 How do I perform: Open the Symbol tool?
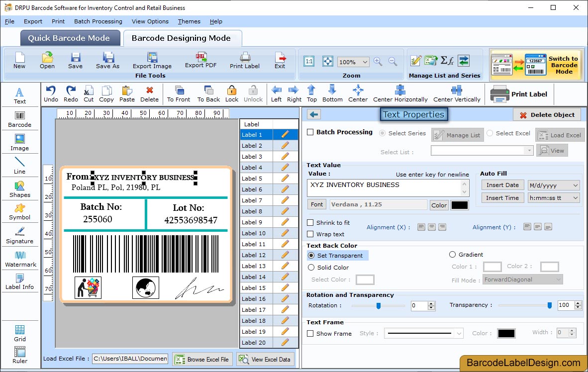pos(19,212)
